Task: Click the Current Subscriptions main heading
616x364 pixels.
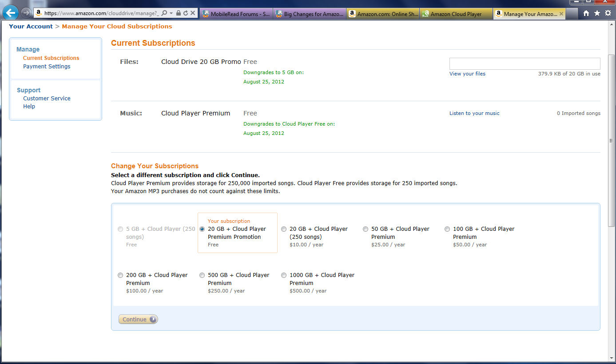Action: point(153,43)
